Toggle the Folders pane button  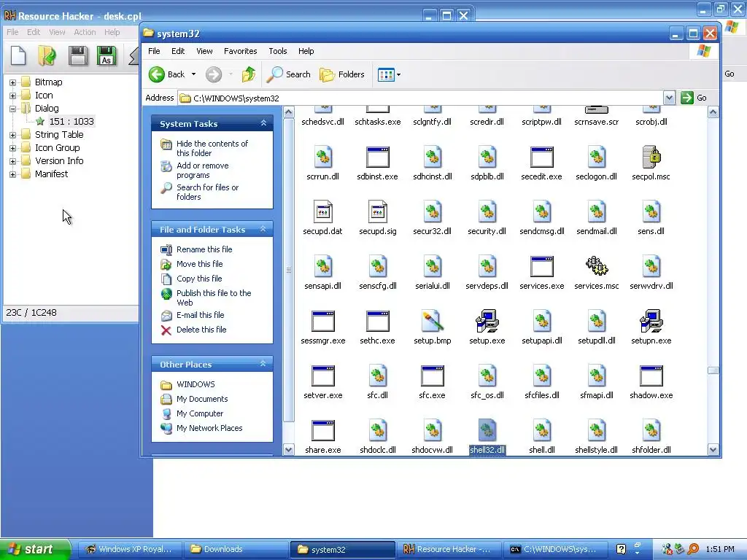(x=342, y=74)
